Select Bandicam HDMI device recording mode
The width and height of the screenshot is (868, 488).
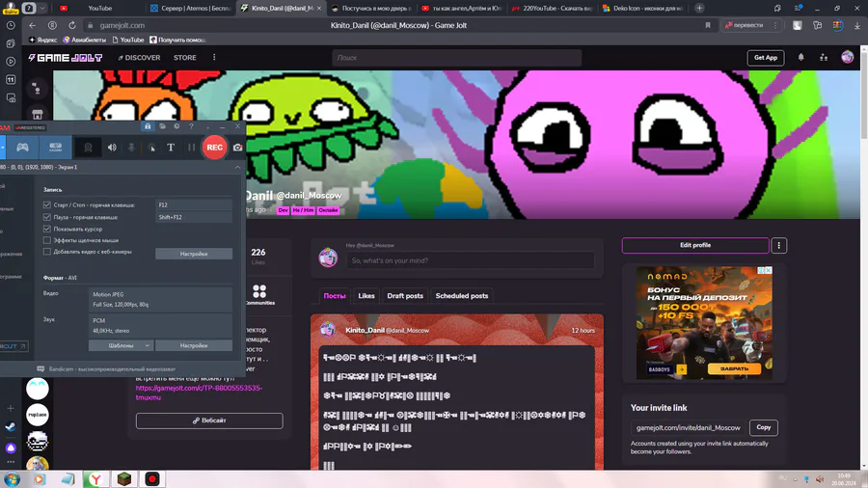click(55, 148)
